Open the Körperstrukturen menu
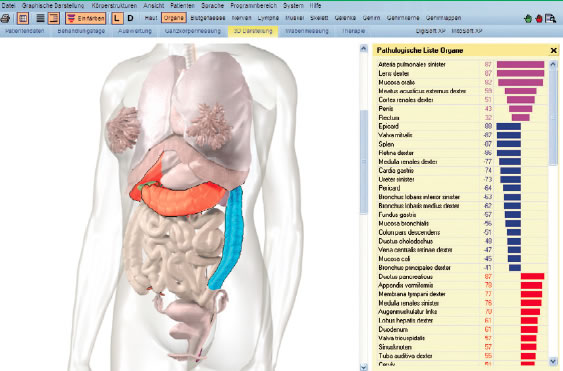This screenshot has width=563, height=371. pyautogui.click(x=114, y=6)
